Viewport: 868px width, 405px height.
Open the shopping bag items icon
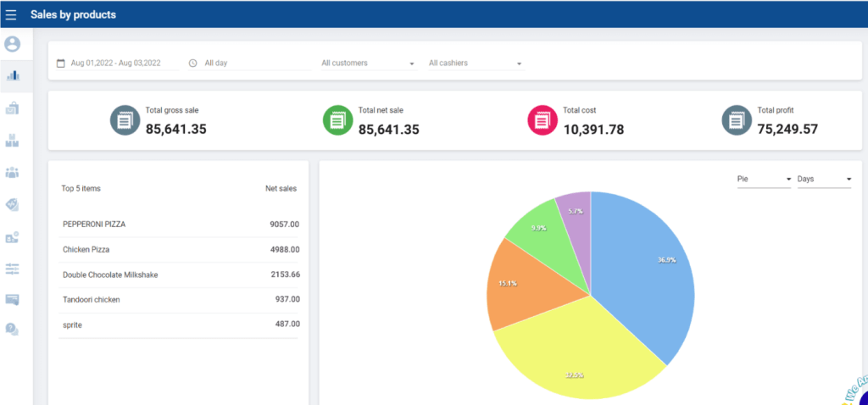[12, 108]
